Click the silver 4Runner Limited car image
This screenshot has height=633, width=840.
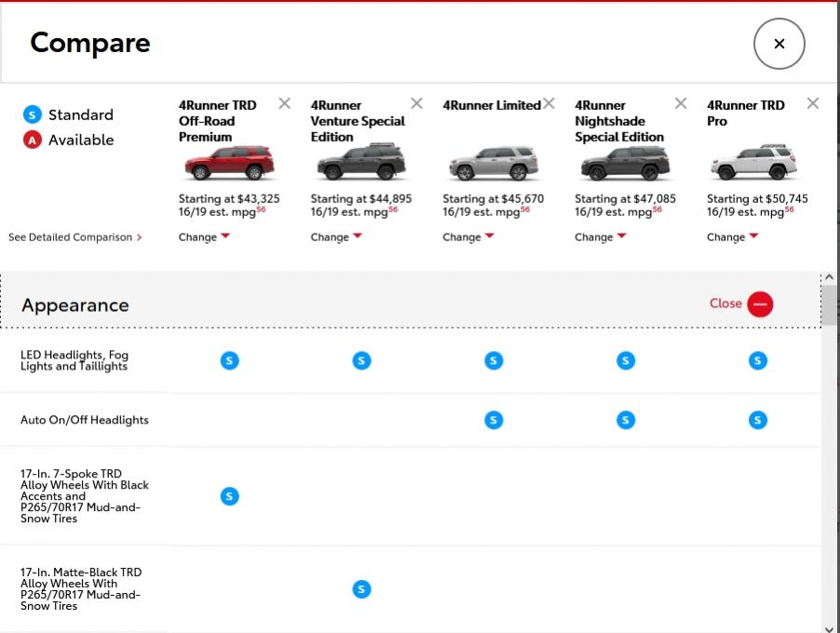coord(494,163)
